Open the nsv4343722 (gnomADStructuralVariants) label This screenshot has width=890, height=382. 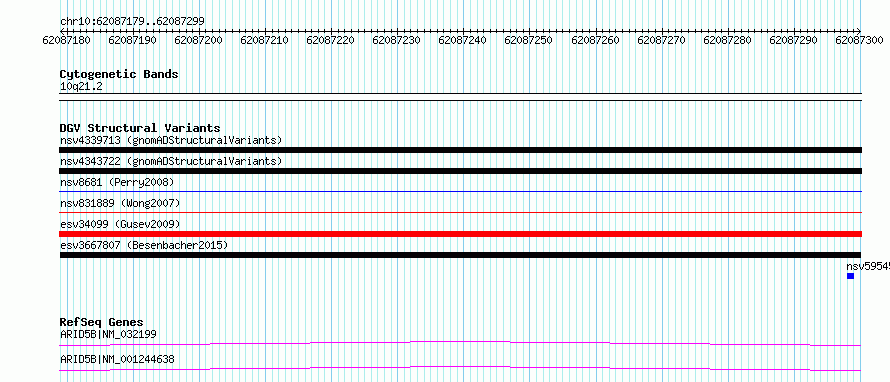pyautogui.click(x=171, y=161)
